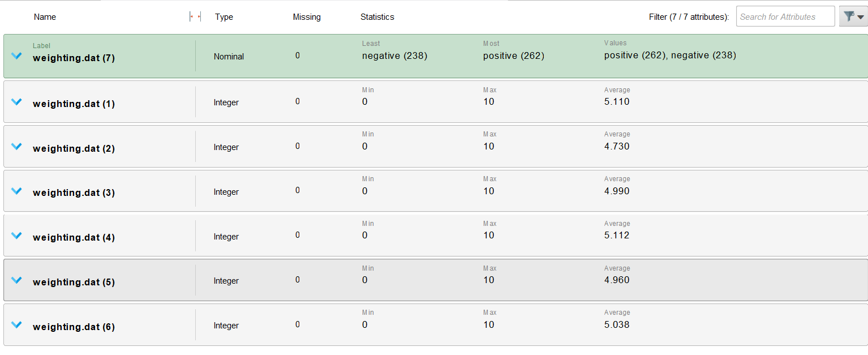
Task: Expand the weighting.dat (7) label row
Action: click(x=16, y=55)
